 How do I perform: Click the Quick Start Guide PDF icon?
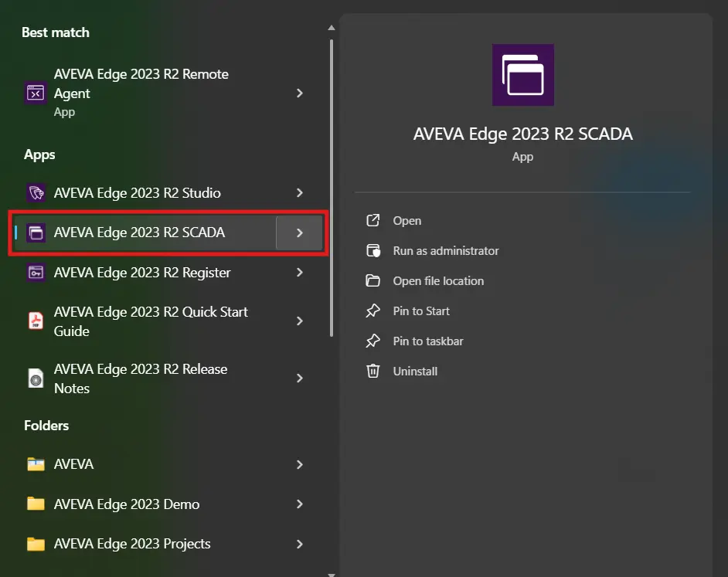pyautogui.click(x=36, y=321)
